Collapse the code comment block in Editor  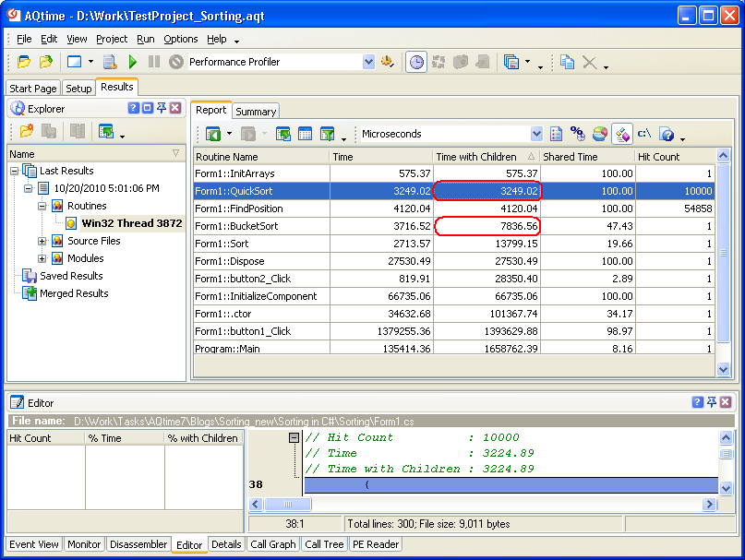pos(294,437)
